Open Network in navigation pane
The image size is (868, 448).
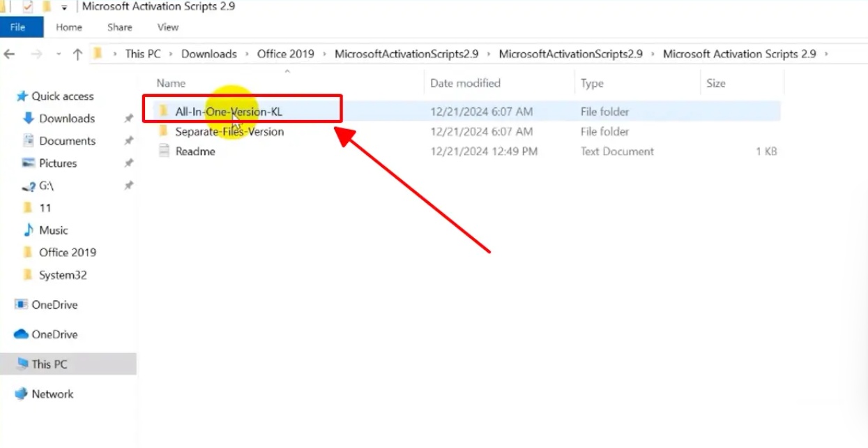52,394
